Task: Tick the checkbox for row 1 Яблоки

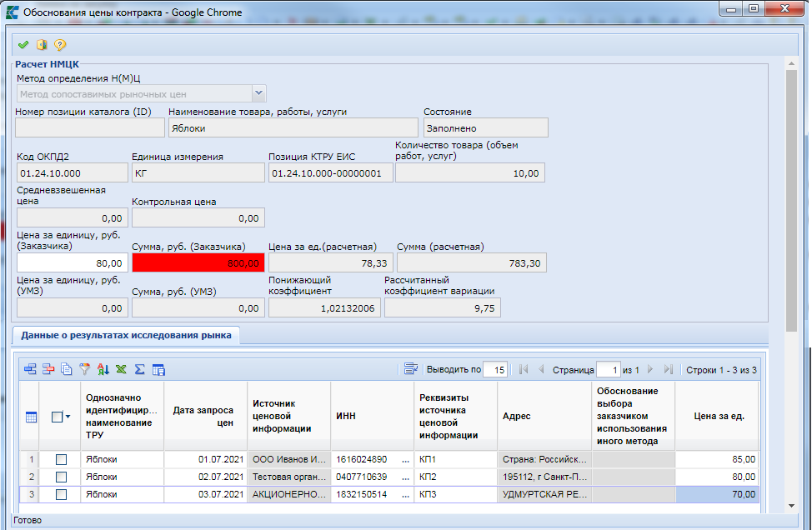Action: pyautogui.click(x=61, y=459)
